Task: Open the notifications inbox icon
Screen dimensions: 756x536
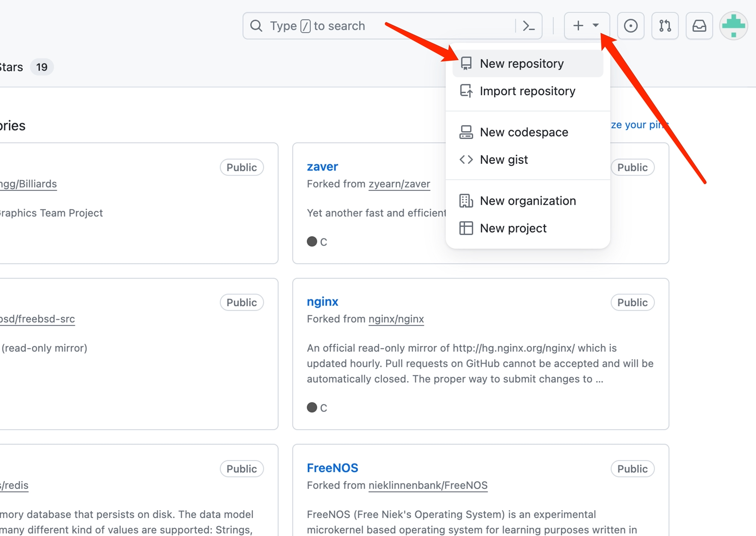Action: point(699,26)
